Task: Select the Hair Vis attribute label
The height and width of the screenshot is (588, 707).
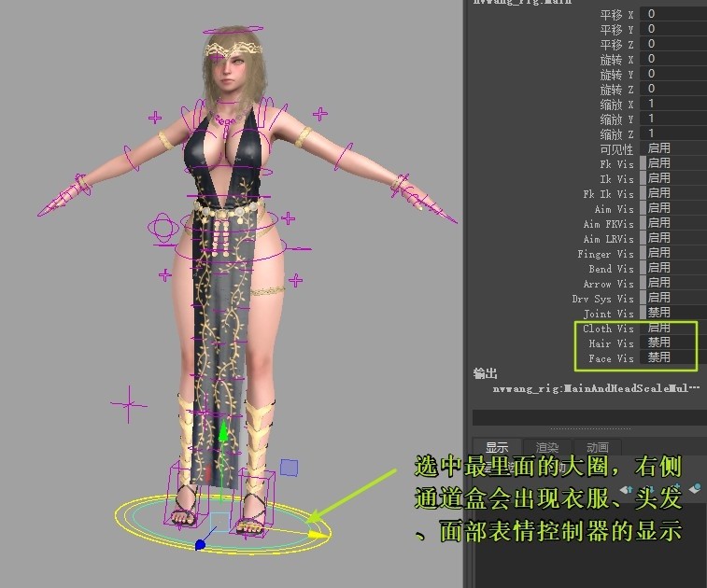Action: click(611, 343)
